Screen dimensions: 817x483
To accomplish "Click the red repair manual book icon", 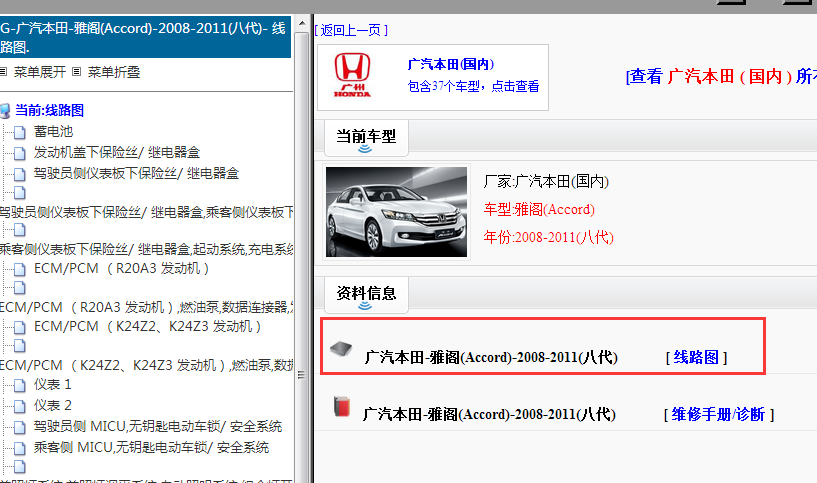I will [x=342, y=406].
